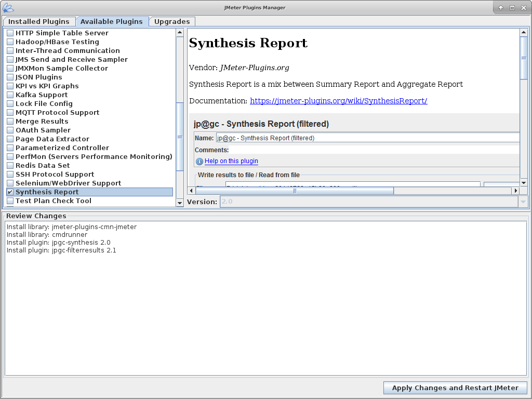532x399 pixels.
Task: Check the Hadoop/HBase Testing checkbox
Action: tap(10, 42)
